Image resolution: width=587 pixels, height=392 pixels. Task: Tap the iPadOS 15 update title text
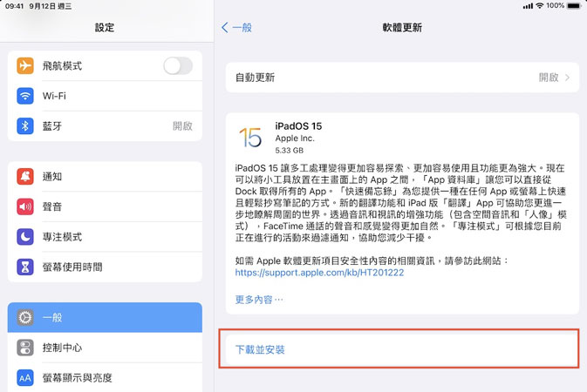click(298, 126)
